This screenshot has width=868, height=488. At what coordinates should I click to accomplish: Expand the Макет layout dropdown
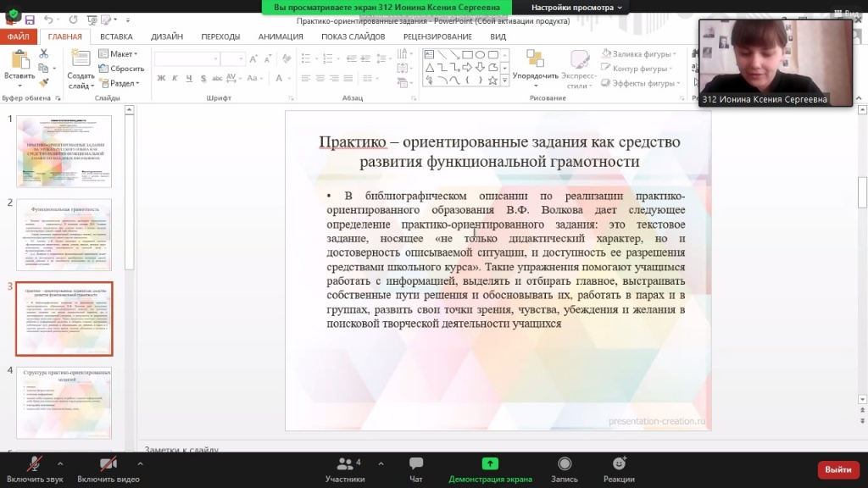121,54
